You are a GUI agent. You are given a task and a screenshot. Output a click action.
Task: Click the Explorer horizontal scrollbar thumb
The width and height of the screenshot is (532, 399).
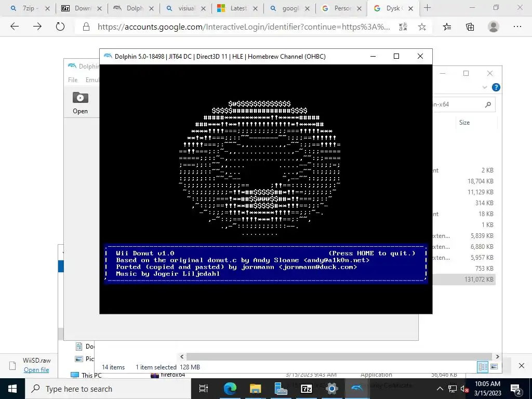[339, 356]
